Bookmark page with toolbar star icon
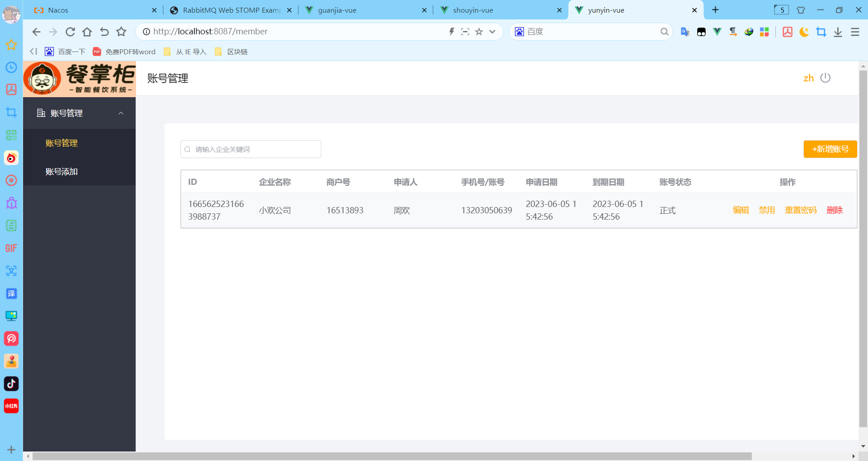The image size is (868, 461). point(121,32)
